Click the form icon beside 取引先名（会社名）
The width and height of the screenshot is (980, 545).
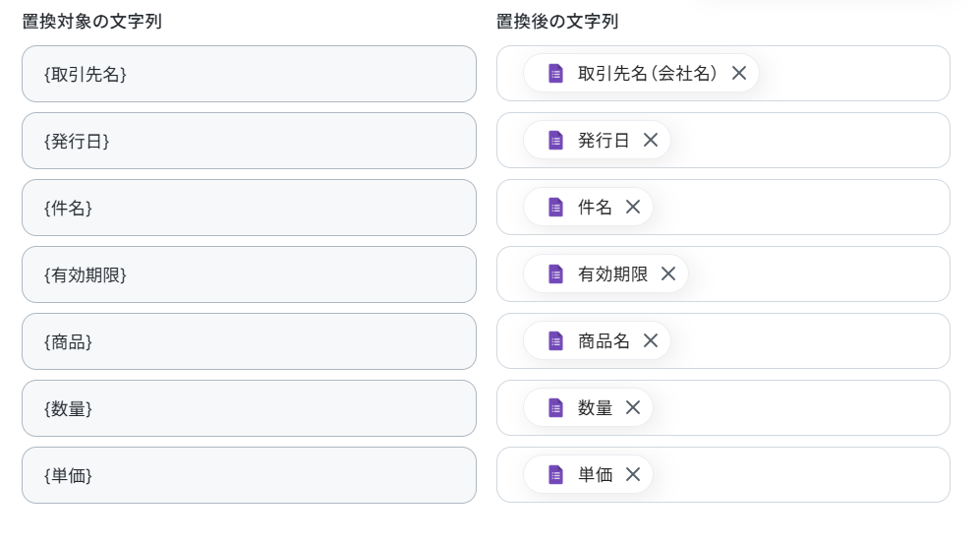(555, 73)
